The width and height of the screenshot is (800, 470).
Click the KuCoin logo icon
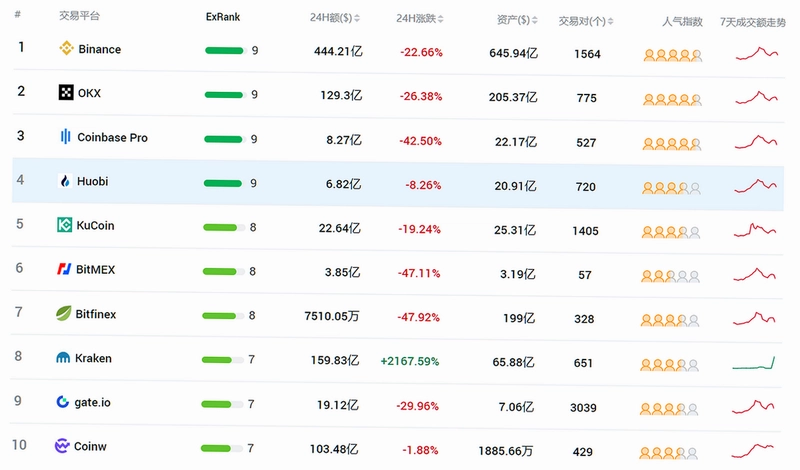point(64,225)
